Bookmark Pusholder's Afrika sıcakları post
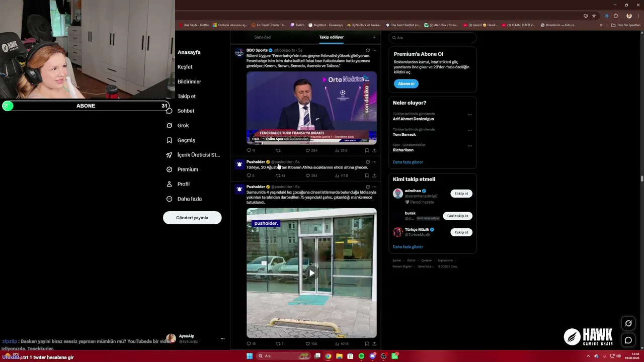 [x=367, y=175]
